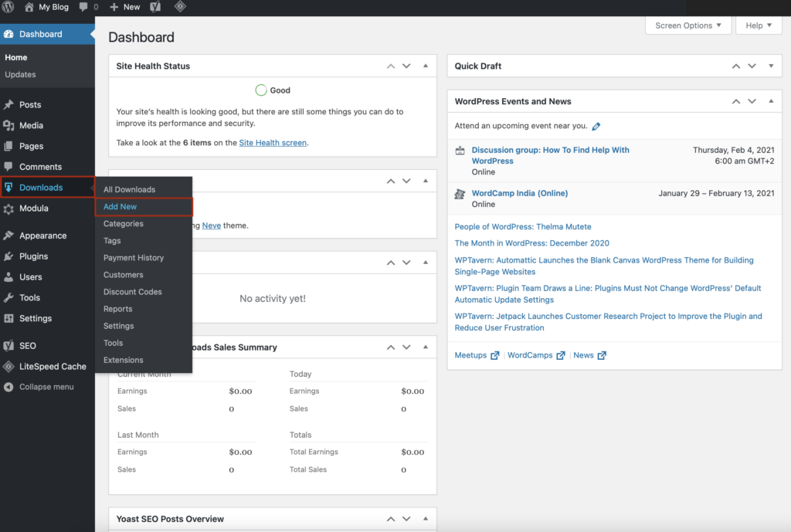The image size is (791, 532).
Task: Collapse the No activity yet panel
Action: point(426,263)
